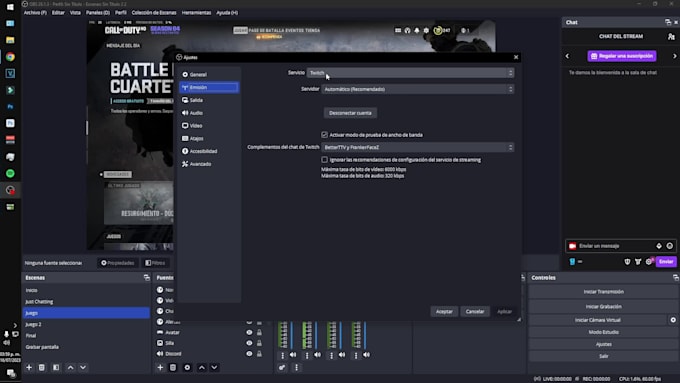Viewport: 680px width, 383px height.
Task: Open Colección de Escenas menu
Action: click(154, 13)
